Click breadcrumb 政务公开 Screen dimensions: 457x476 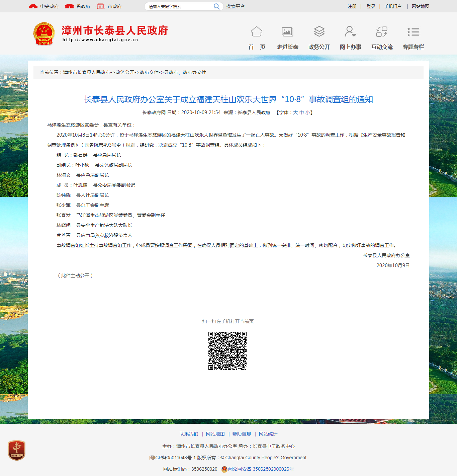(125, 72)
